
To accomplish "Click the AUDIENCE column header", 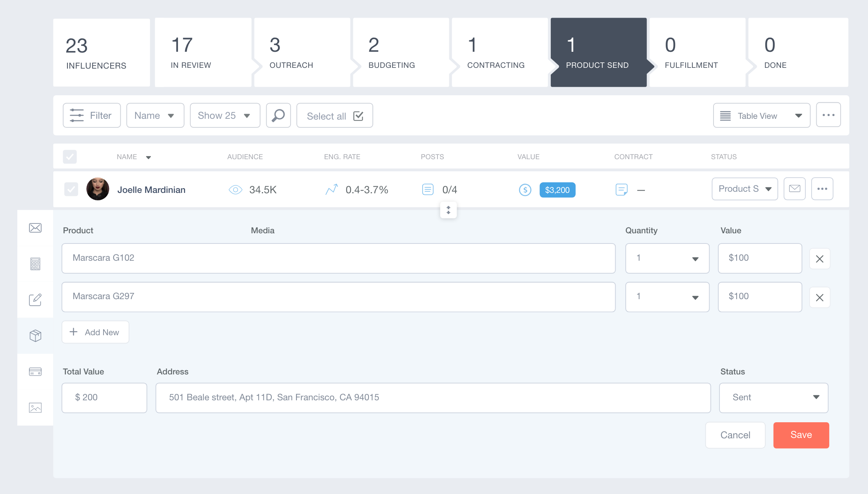I will 245,157.
